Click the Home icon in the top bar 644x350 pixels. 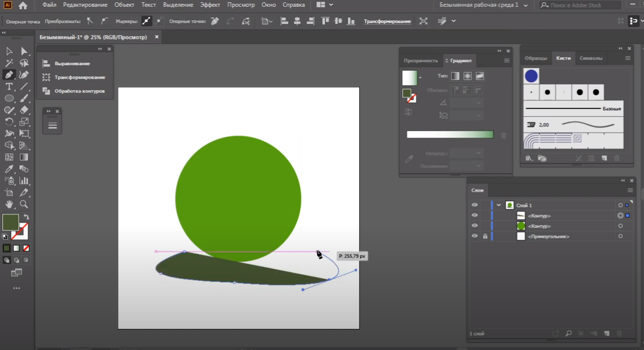(x=23, y=5)
